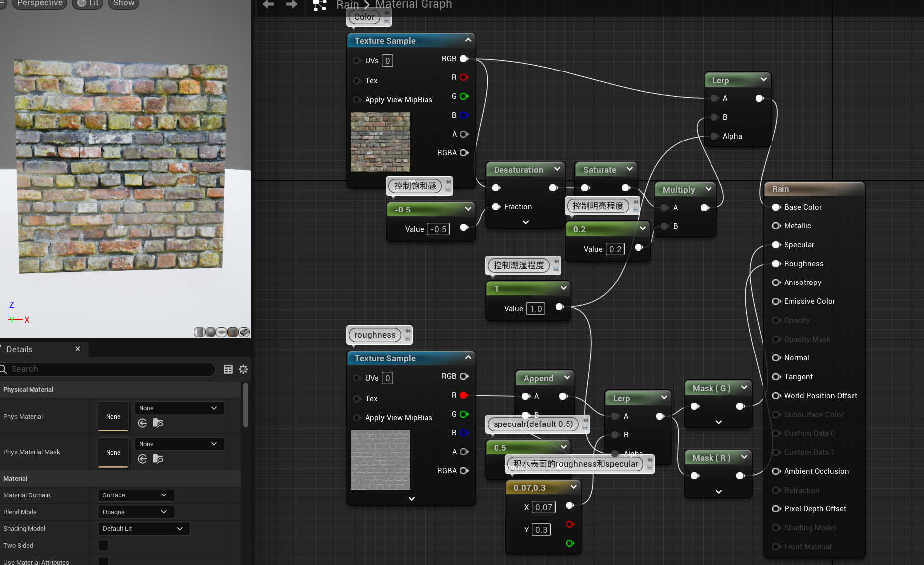Image resolution: width=924 pixels, height=565 pixels.
Task: Expand the Mask ( G ) node chevron
Action: pos(744,388)
